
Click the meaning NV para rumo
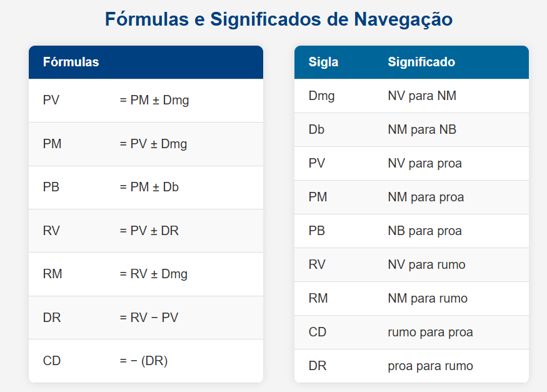(426, 265)
